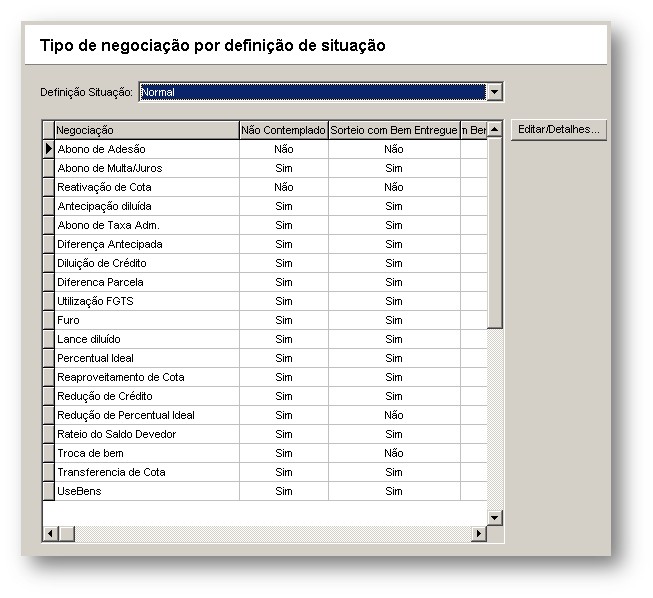Image resolution: width=653 pixels, height=598 pixels.
Task: Open the Definição Situação dropdown arrow
Action: (494, 92)
